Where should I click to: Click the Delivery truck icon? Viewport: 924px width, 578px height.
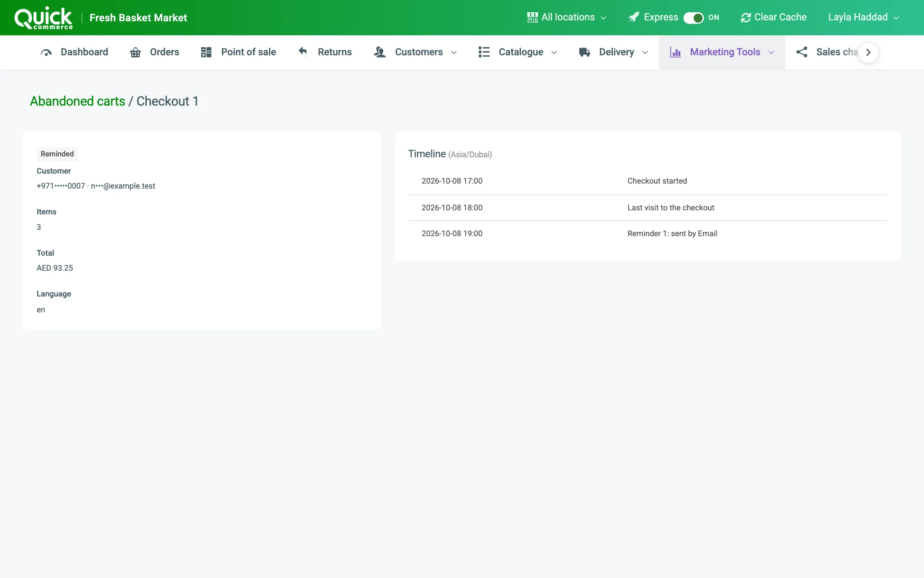pyautogui.click(x=584, y=52)
